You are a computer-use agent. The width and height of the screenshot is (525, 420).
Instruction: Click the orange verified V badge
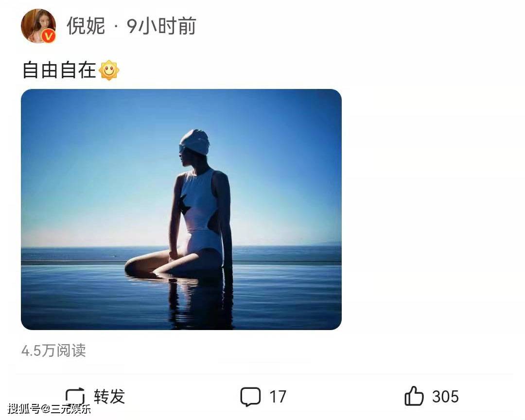(x=49, y=36)
